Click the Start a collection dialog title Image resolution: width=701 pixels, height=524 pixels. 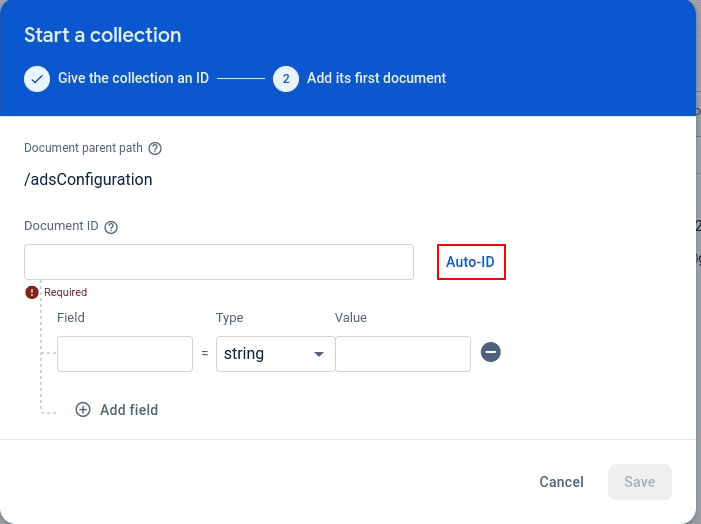[x=103, y=35]
